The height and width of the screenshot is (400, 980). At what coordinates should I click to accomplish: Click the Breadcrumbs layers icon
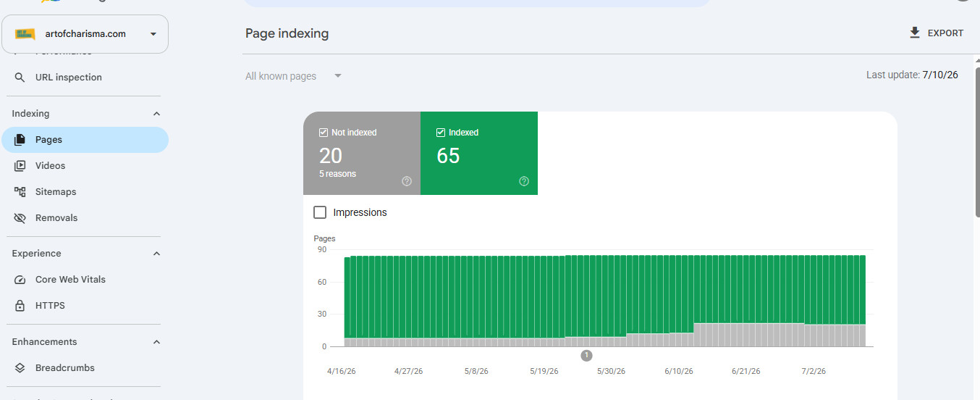point(20,368)
